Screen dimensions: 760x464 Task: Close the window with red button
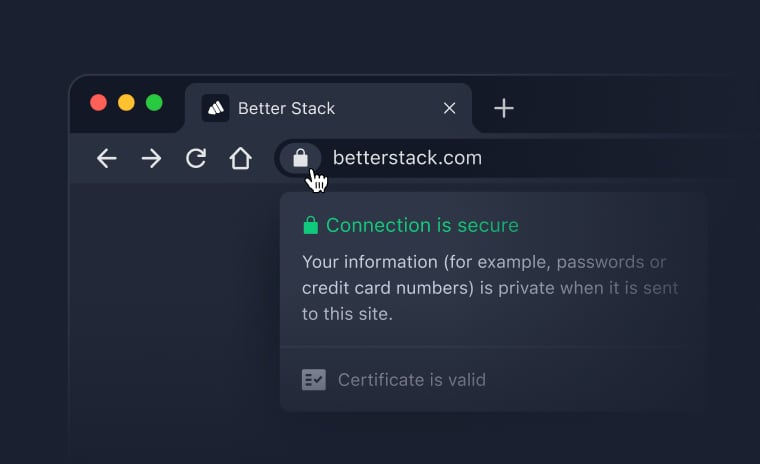click(98, 102)
